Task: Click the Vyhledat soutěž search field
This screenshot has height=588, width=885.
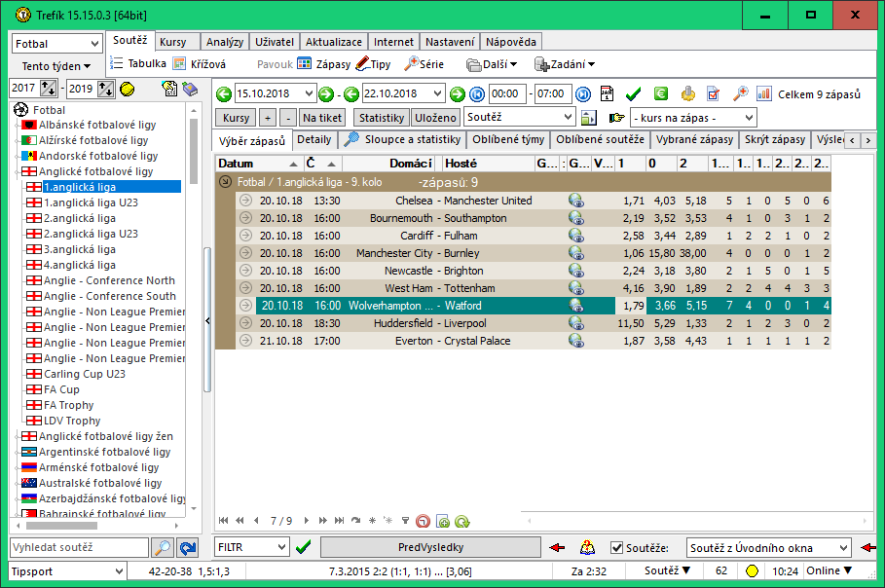Action: (x=79, y=547)
